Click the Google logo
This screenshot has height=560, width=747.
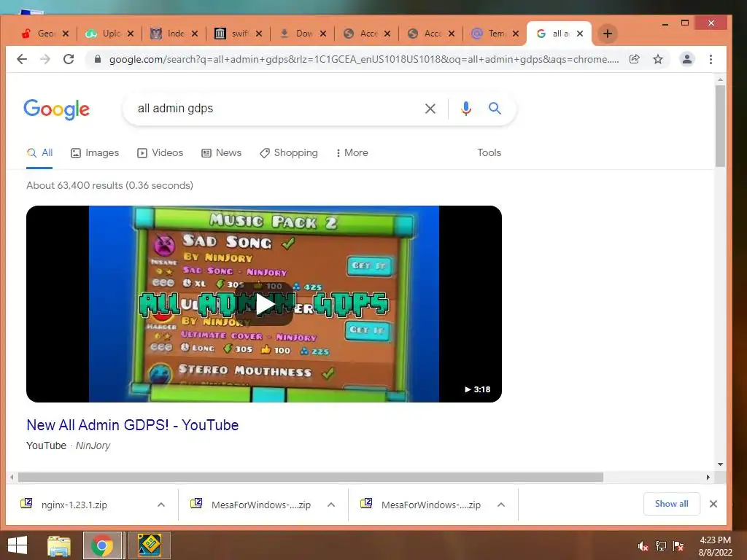[x=56, y=109]
